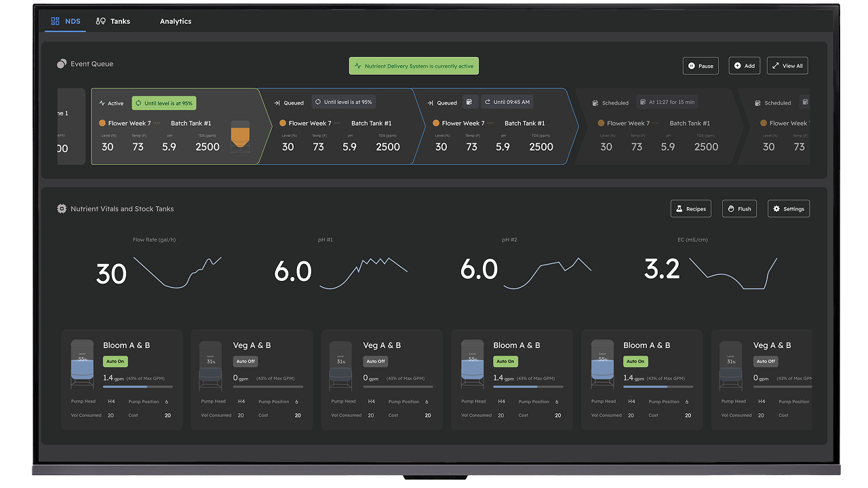Switch to the NDS tab
Image resolution: width=868 pixels, height=488 pixels.
tap(66, 21)
